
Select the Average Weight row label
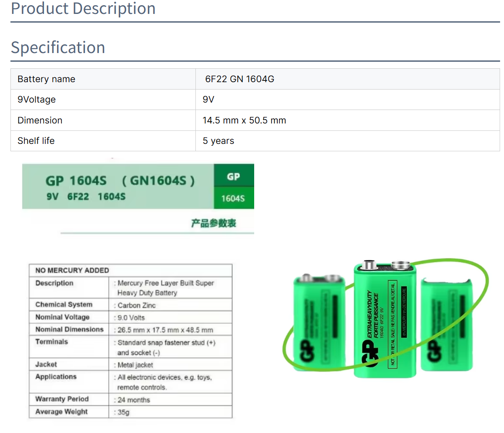pos(61,412)
